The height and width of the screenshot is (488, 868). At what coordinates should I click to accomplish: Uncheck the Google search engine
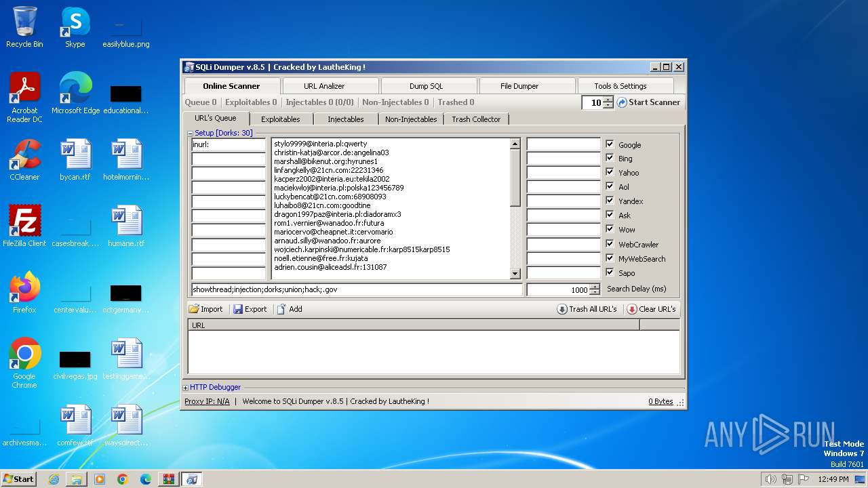click(x=610, y=144)
